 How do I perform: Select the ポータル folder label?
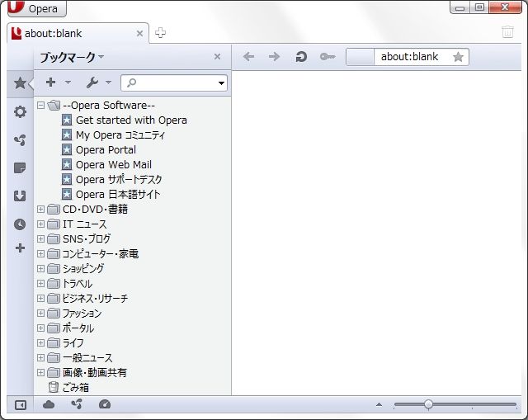coord(78,328)
